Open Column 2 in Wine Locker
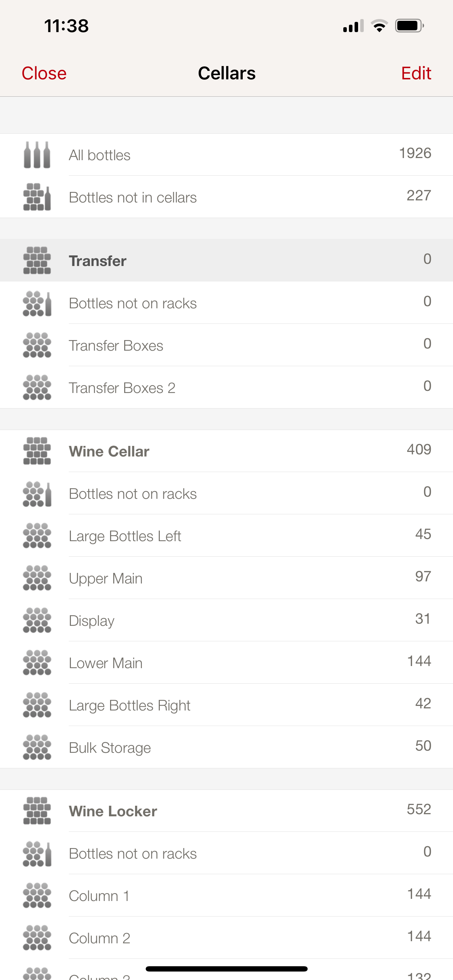The height and width of the screenshot is (980, 453). tap(99, 938)
